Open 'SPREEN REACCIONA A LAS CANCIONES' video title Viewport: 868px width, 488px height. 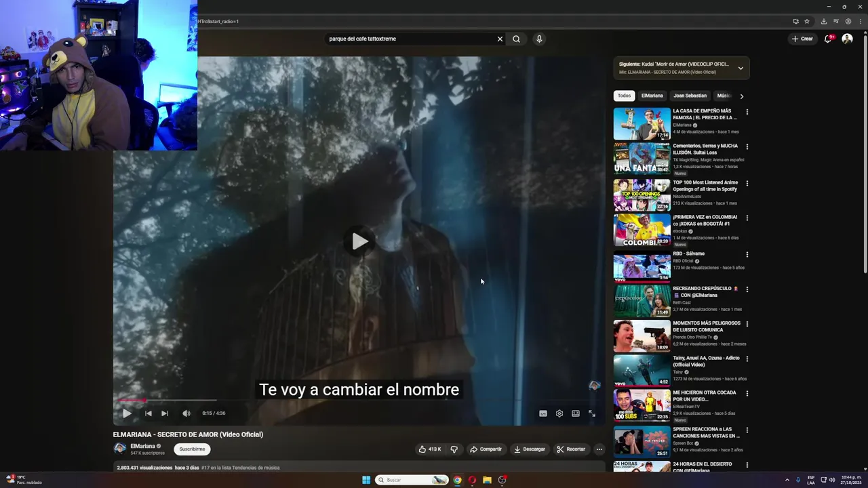706,432
